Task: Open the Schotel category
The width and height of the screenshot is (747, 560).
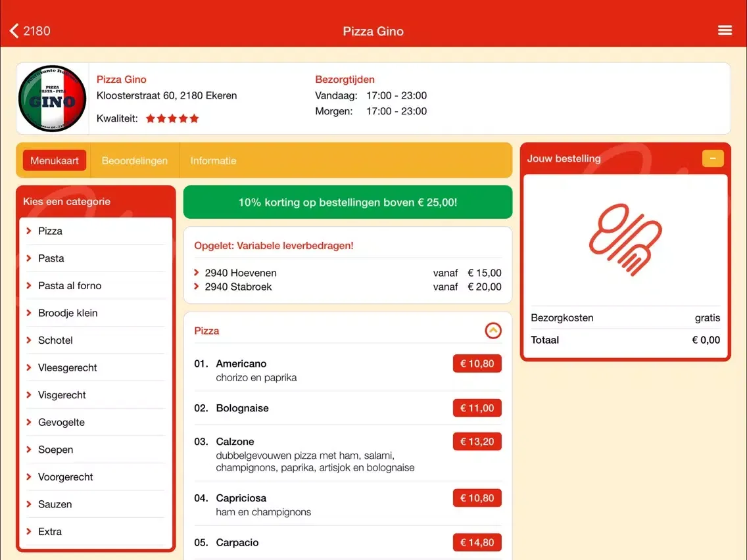Action: click(x=95, y=340)
